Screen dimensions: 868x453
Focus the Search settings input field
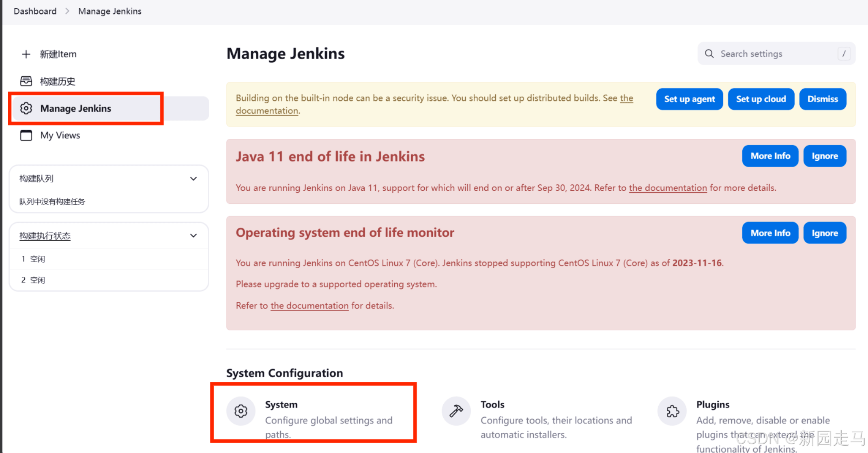click(776, 54)
